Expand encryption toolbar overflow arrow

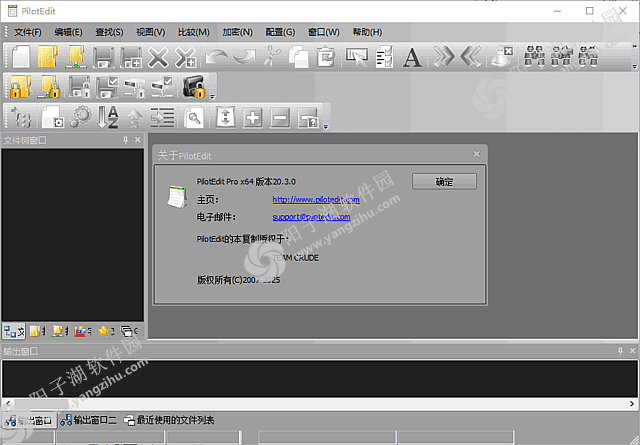(212, 97)
